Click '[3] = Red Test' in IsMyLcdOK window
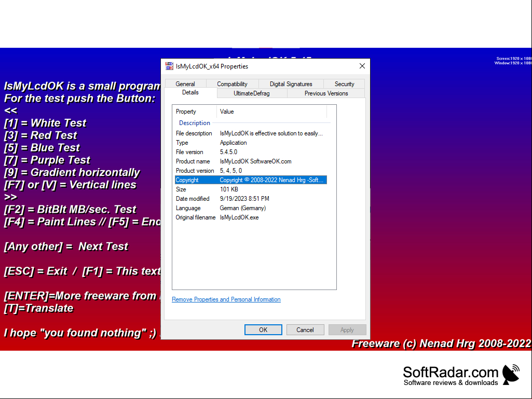The image size is (532, 399). click(40, 135)
